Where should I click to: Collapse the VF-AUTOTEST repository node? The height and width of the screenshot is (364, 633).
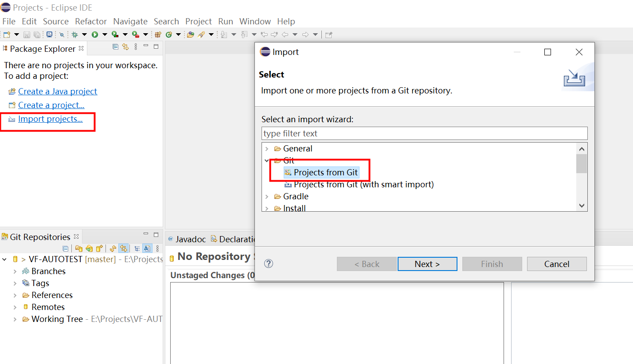[4, 259]
